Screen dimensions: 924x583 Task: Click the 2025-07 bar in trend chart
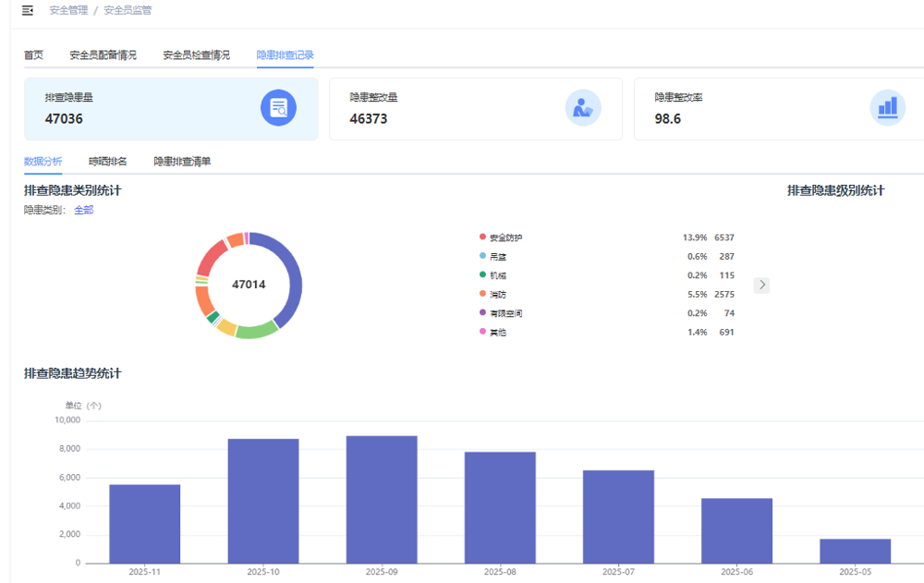coord(618,516)
